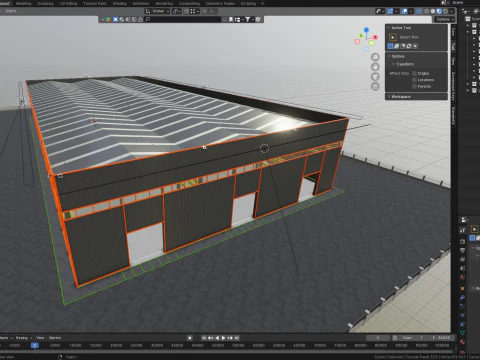Click the blue playhead frame marker
The width and height of the screenshot is (480, 360).
pos(34,345)
